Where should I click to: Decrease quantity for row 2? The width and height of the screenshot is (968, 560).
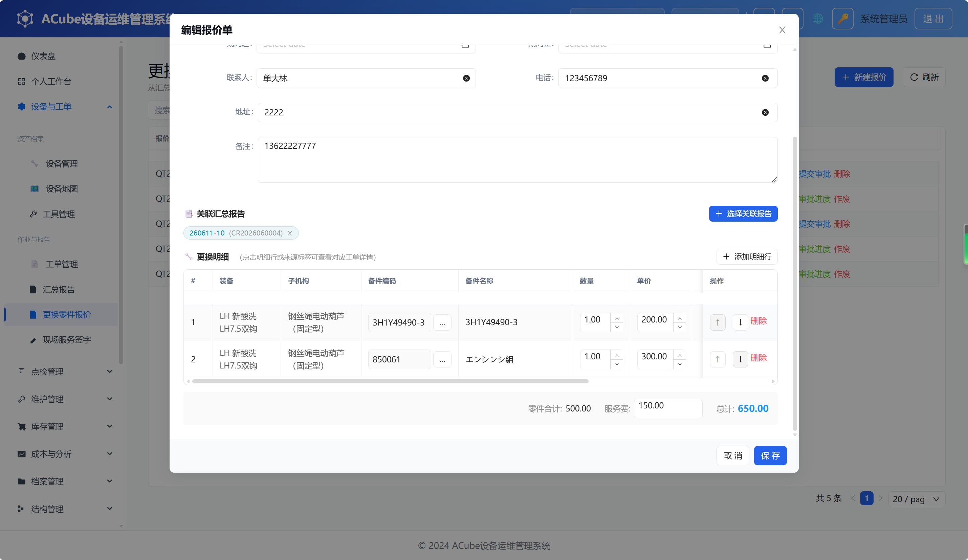click(x=617, y=364)
